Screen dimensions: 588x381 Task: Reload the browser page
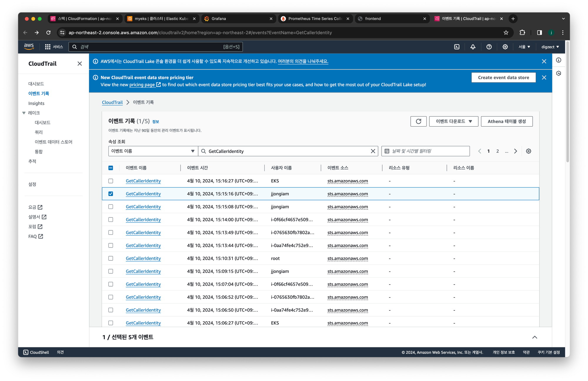[x=49, y=33]
